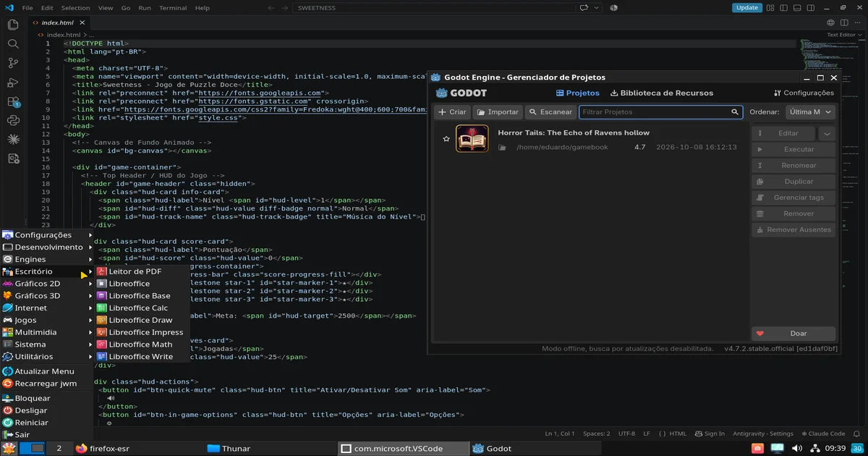
Task: Expand the arrow next to Editar
Action: (827, 133)
